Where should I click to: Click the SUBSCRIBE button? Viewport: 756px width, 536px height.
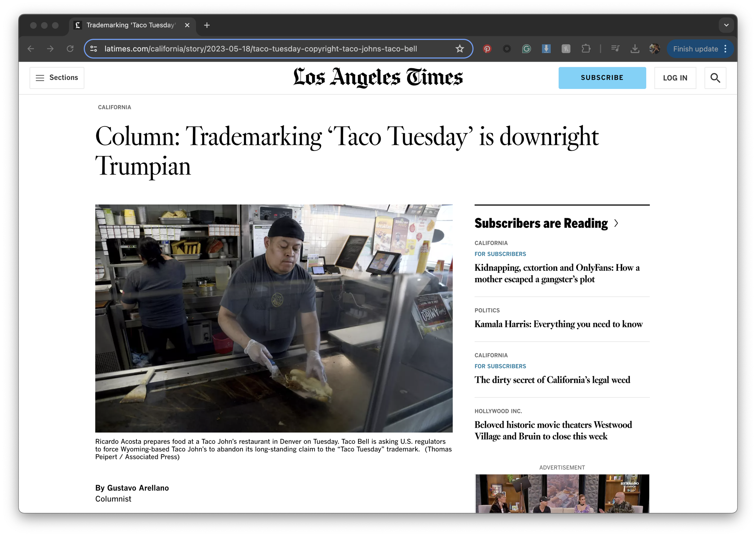[602, 78]
